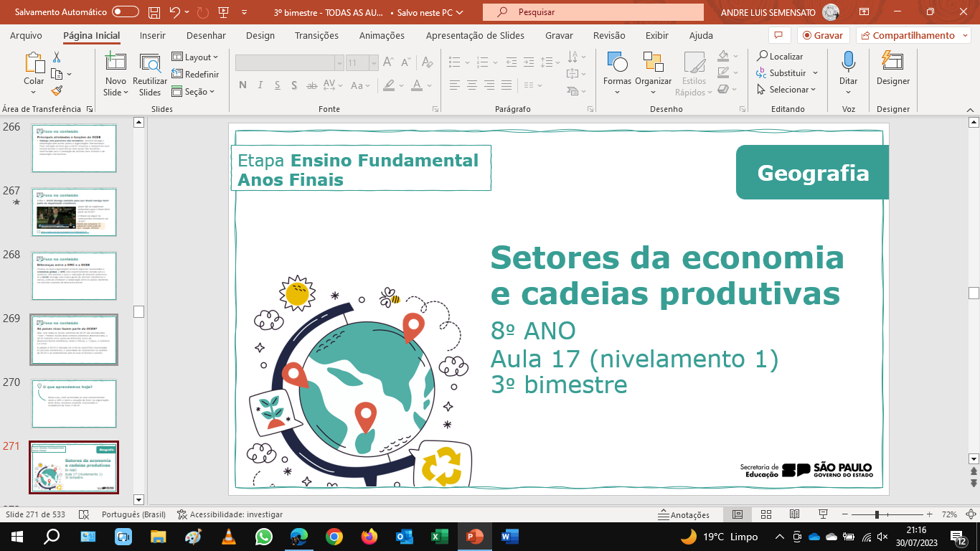Click the Copy icon in clipboard group

[x=57, y=74]
